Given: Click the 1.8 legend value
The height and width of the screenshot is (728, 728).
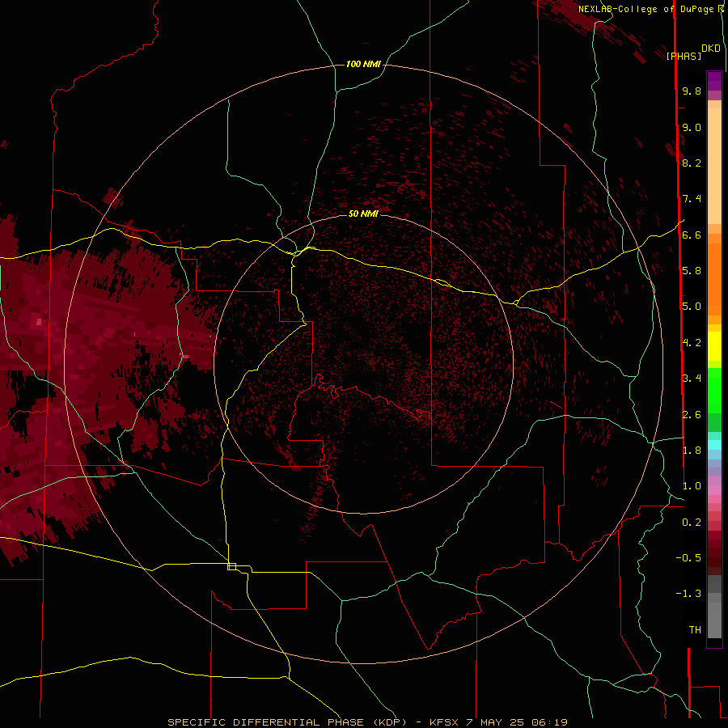Looking at the screenshot, I should click(692, 451).
